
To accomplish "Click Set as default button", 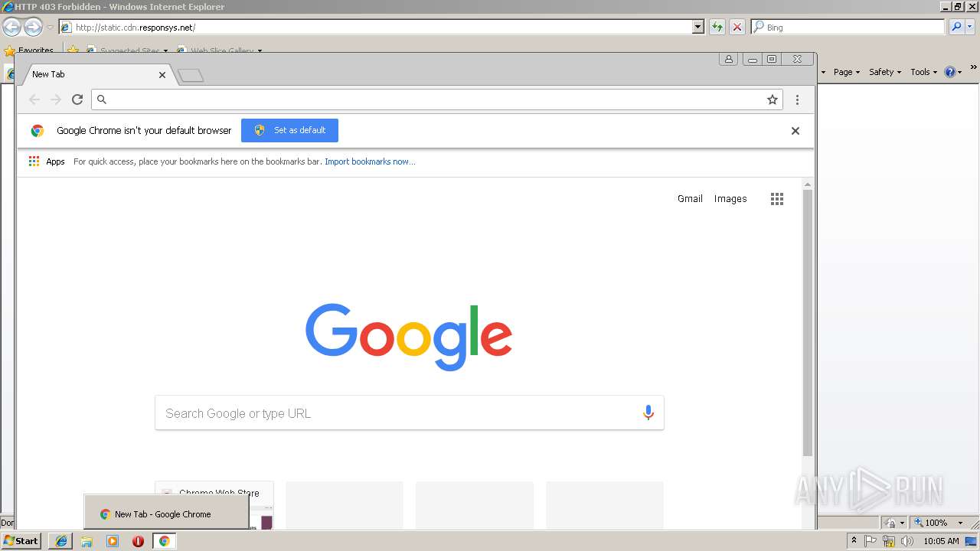I will tap(289, 130).
